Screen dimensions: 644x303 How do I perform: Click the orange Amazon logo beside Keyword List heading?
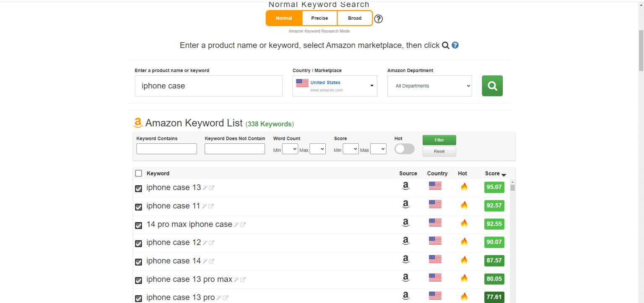[138, 123]
